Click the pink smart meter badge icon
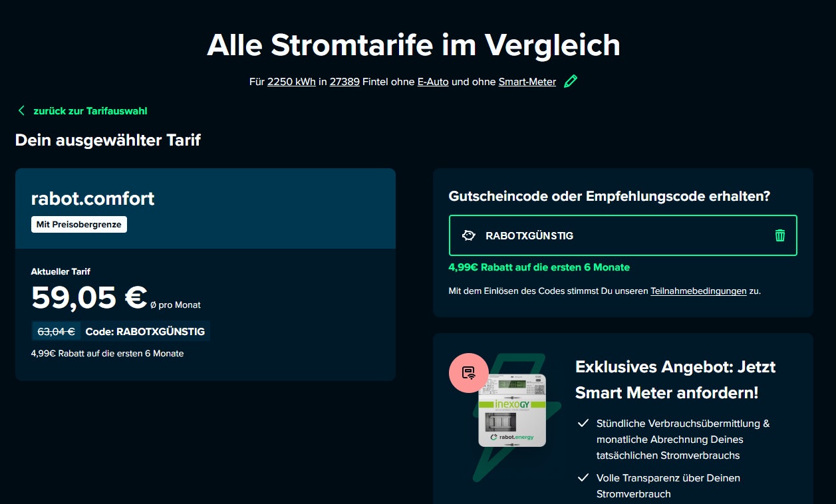Viewport: 836px width, 504px height. [468, 373]
